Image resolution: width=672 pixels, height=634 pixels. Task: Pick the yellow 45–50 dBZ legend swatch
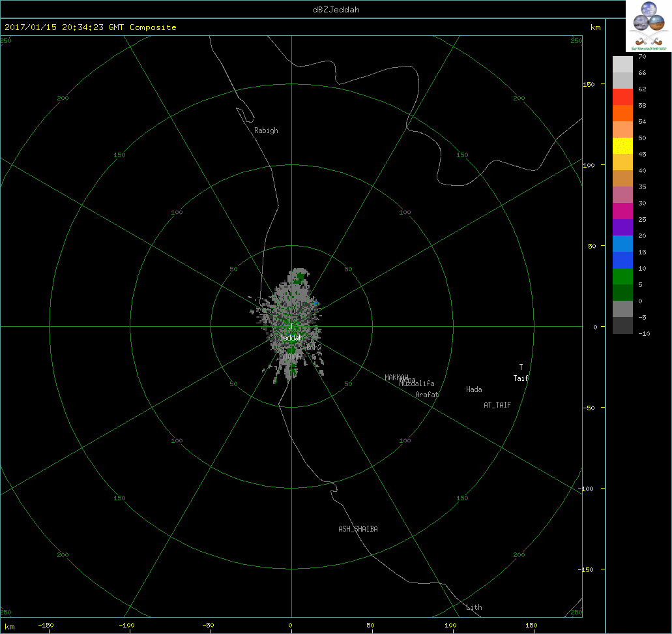tap(622, 146)
